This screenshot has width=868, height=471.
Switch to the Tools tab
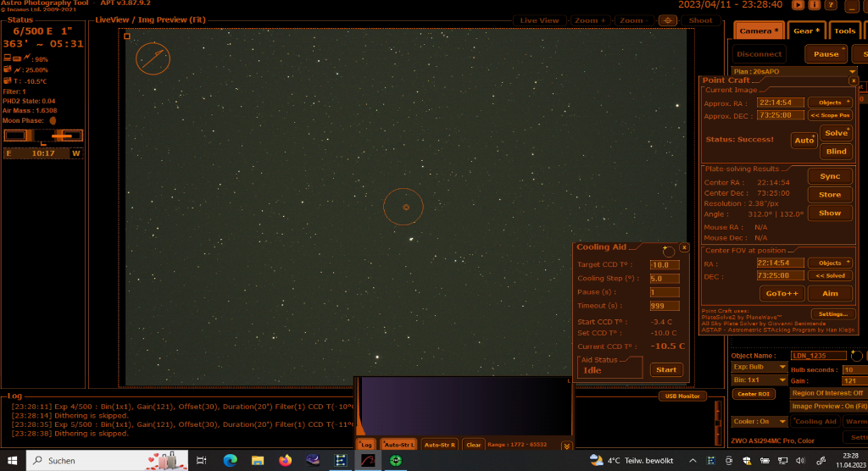(844, 30)
